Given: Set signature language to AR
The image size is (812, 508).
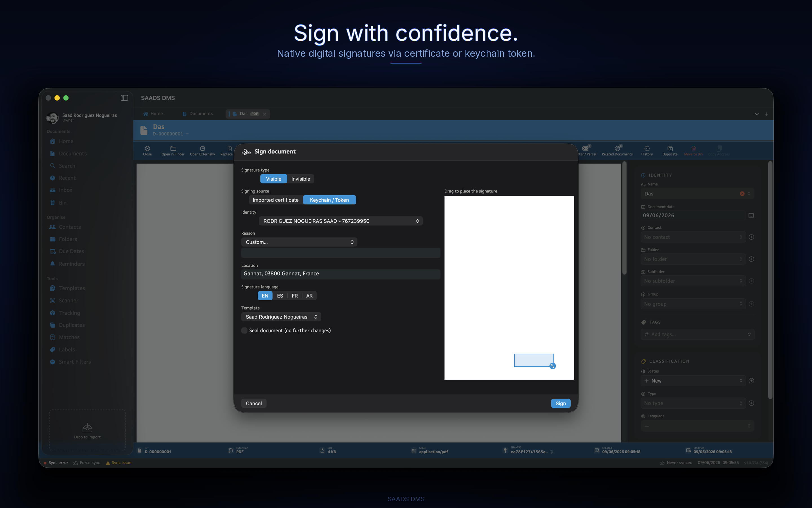Looking at the screenshot, I should point(309,296).
